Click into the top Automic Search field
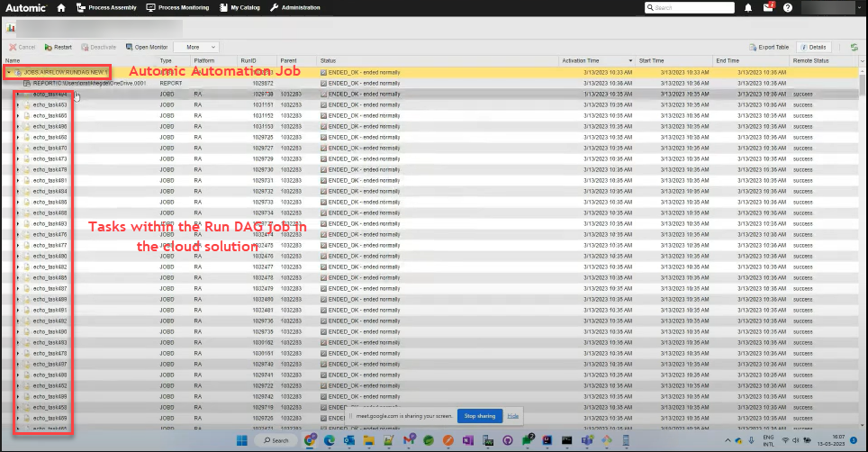Viewport: 868px width, 452px height. [690, 8]
